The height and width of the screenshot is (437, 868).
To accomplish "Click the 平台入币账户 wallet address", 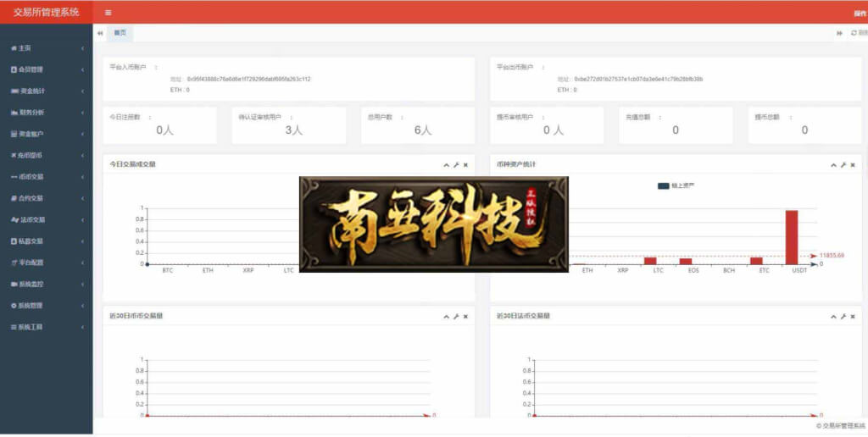I will pos(248,79).
